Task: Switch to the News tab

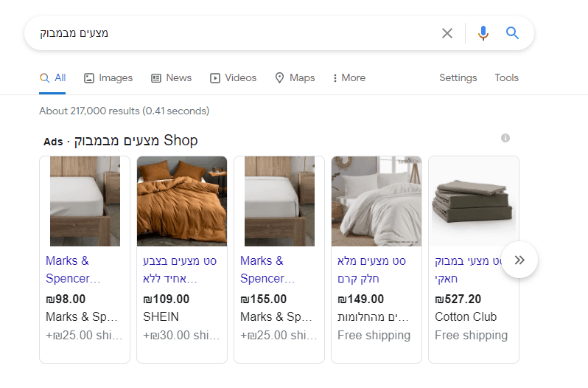Action: coord(172,77)
